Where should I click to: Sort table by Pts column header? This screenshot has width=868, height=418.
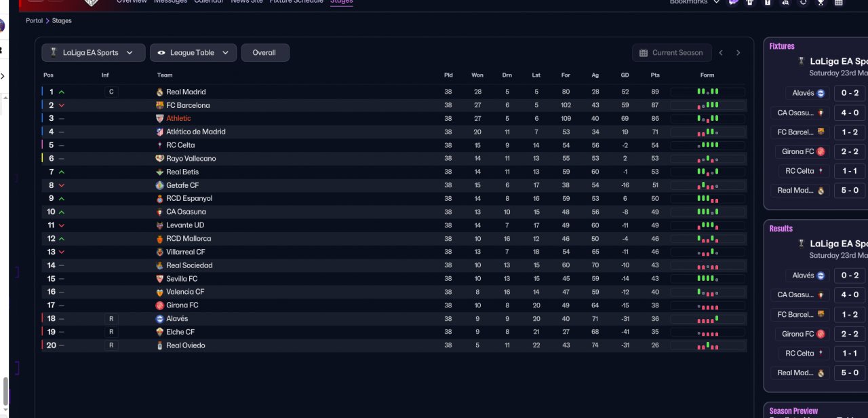tap(654, 75)
